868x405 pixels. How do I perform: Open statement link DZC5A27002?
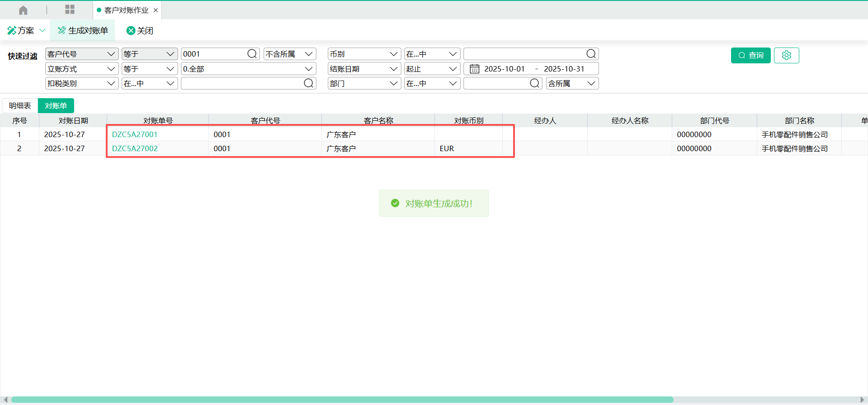click(x=135, y=148)
